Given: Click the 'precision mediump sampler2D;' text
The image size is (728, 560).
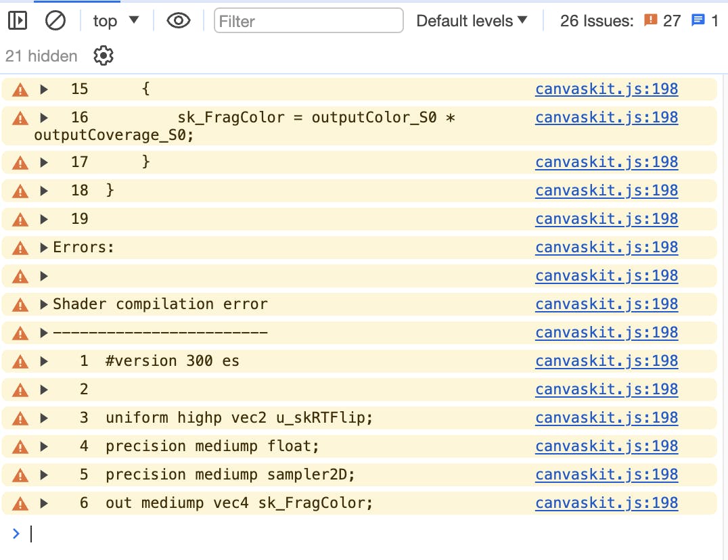Looking at the screenshot, I should pyautogui.click(x=230, y=475).
